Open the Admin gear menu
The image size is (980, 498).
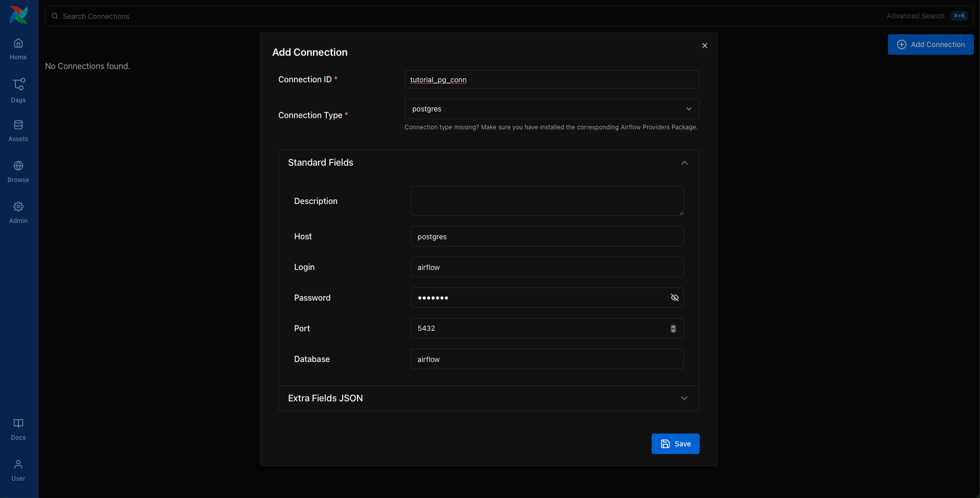click(x=18, y=213)
